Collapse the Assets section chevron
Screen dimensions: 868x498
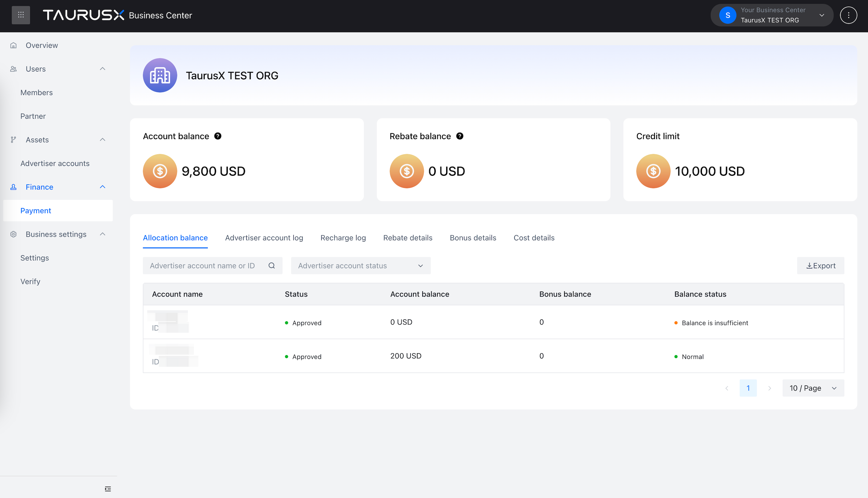point(102,139)
